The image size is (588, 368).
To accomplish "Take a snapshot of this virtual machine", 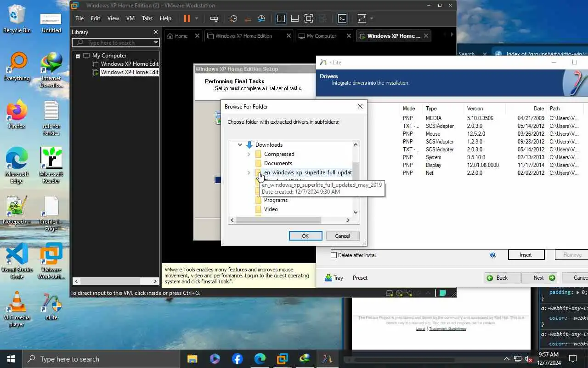I will (x=234, y=18).
